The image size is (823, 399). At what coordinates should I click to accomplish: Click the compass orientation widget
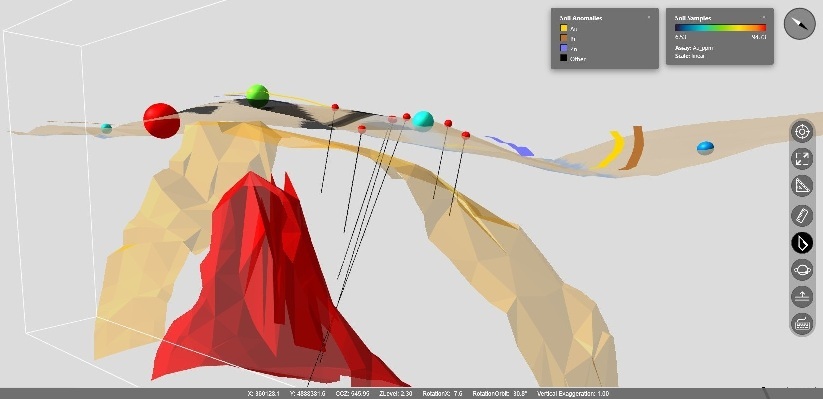click(799, 24)
